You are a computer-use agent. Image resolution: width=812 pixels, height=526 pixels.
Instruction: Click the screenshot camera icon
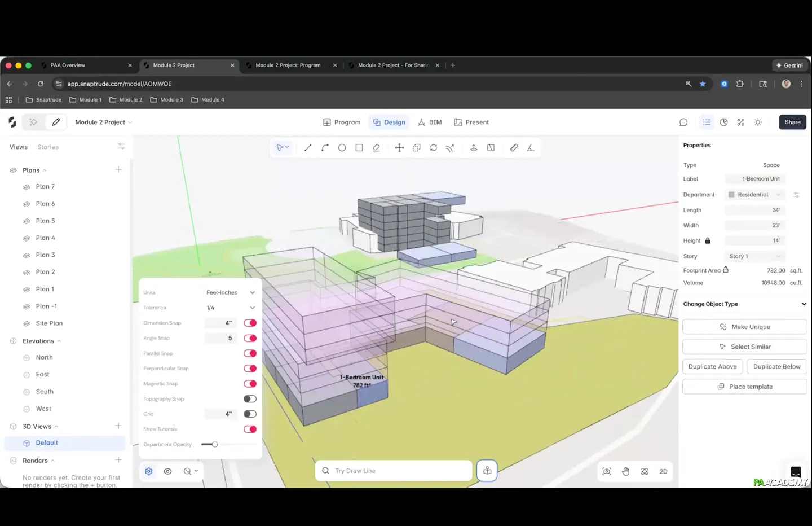(607, 471)
